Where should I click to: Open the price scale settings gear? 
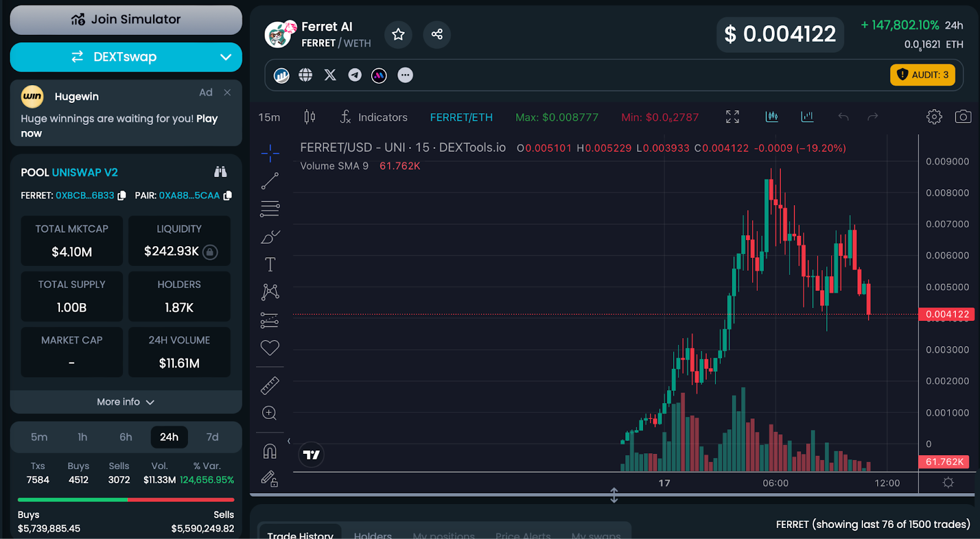pyautogui.click(x=948, y=483)
